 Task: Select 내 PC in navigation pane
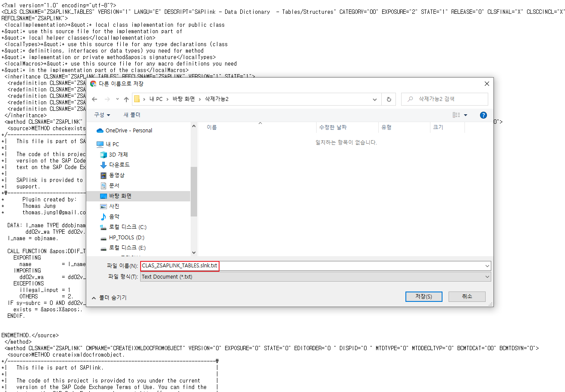[x=108, y=144]
